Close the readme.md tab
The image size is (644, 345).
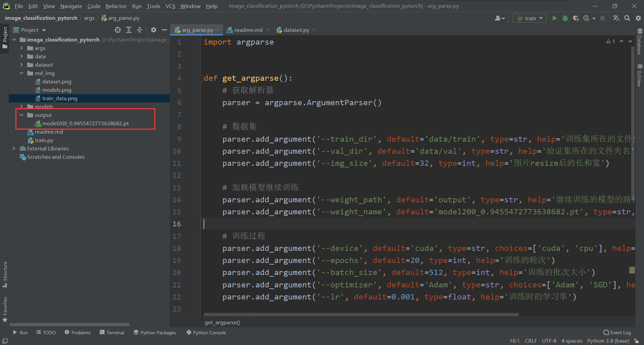click(268, 30)
